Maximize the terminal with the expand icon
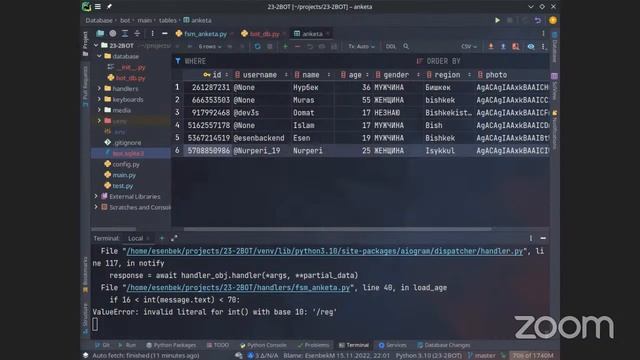This screenshot has height=360, width=640. click(x=174, y=238)
